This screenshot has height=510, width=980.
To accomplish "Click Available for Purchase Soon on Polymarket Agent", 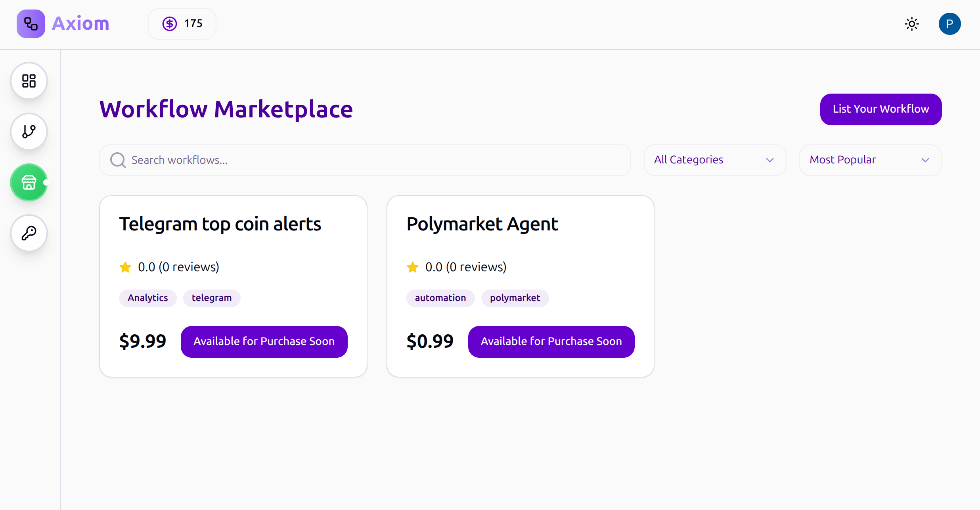I will pyautogui.click(x=551, y=341).
